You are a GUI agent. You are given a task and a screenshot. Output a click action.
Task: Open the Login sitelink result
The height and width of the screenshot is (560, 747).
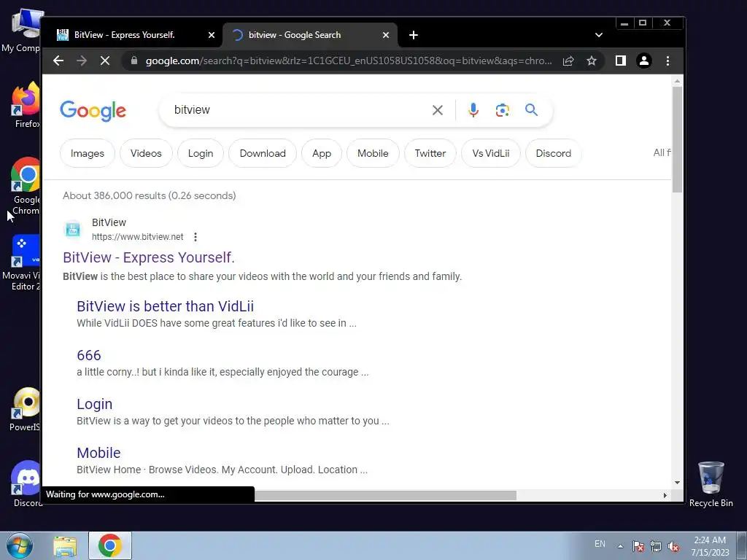tap(94, 404)
